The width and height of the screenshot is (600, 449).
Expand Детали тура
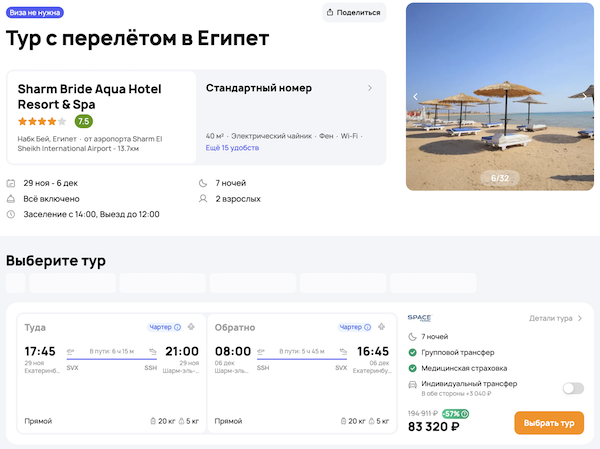click(555, 318)
